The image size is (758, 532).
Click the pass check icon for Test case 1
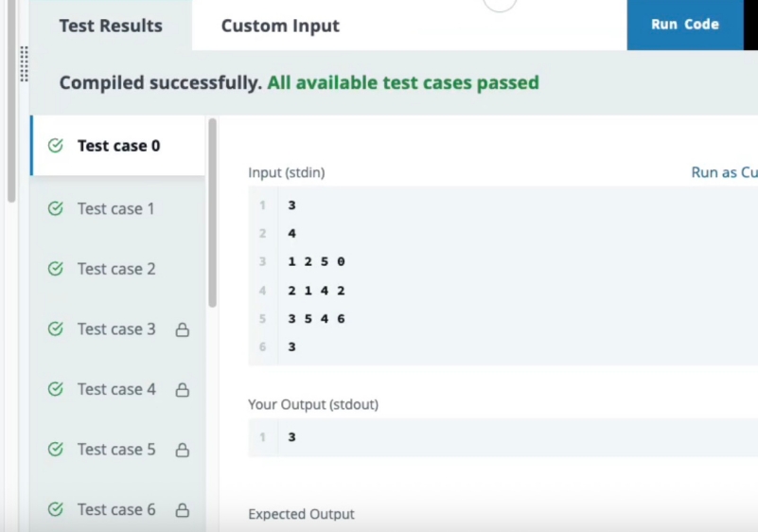56,208
